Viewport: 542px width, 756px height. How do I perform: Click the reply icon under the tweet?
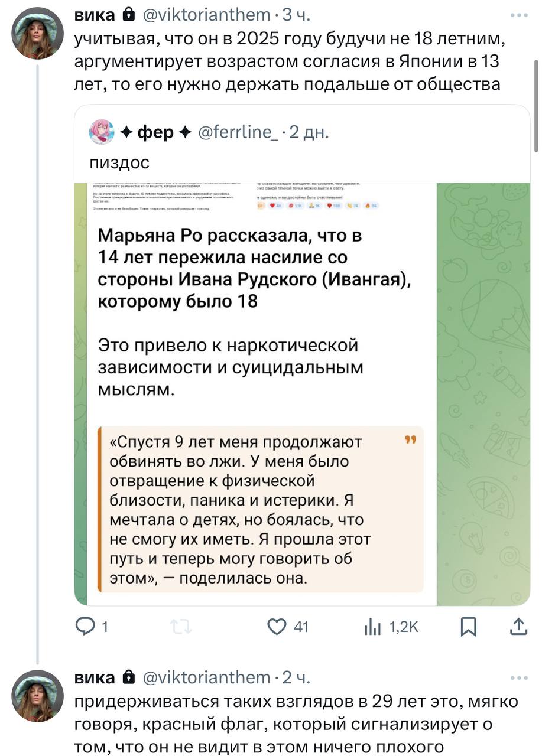coord(87,627)
